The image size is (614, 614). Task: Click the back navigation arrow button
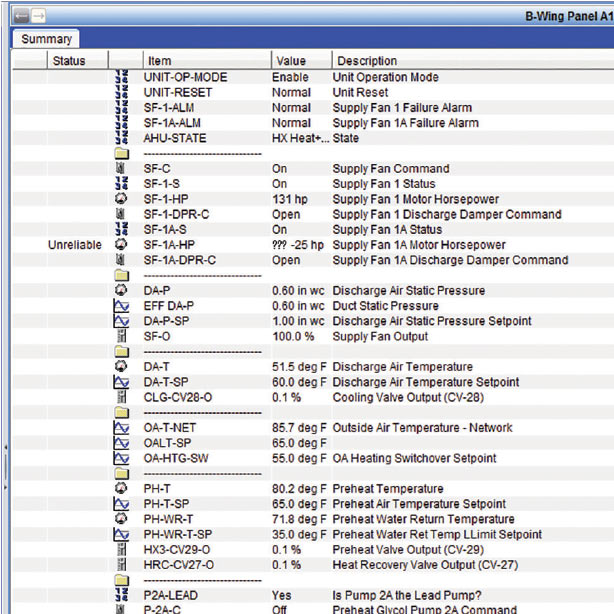tap(21, 16)
